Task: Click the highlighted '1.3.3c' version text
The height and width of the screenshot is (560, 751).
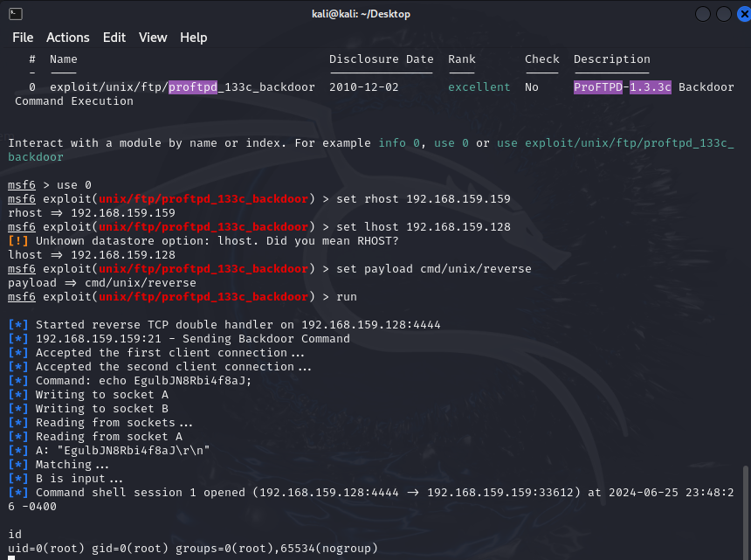Action: click(x=650, y=87)
